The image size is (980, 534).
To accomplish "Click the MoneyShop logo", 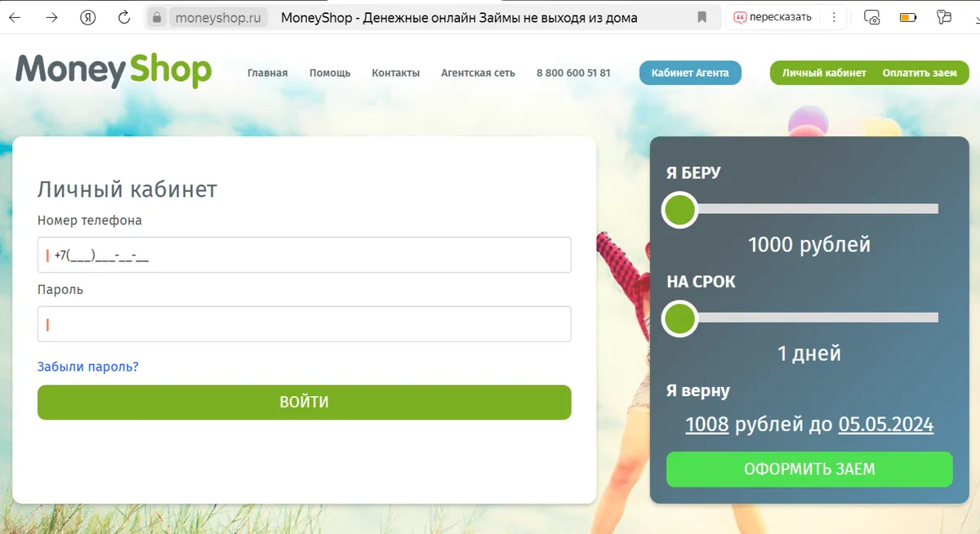I will (x=114, y=71).
